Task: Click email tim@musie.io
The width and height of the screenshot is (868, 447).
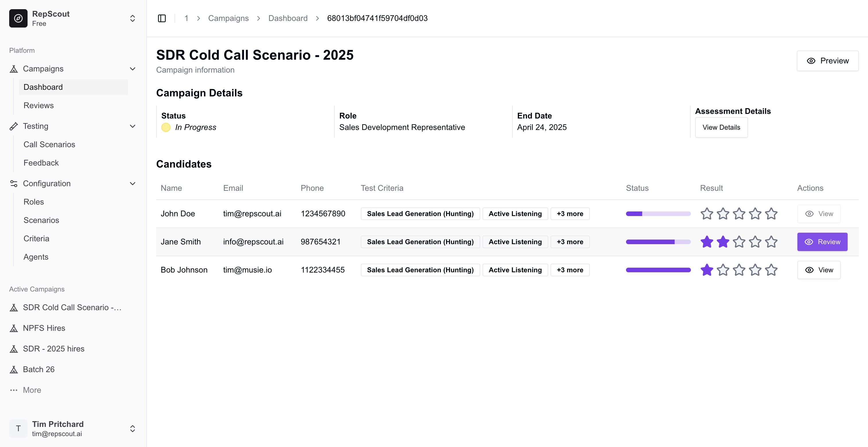Action: click(x=247, y=270)
